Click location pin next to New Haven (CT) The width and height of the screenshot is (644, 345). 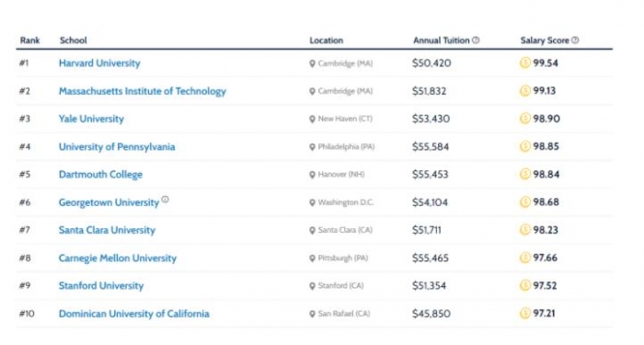coord(312,119)
